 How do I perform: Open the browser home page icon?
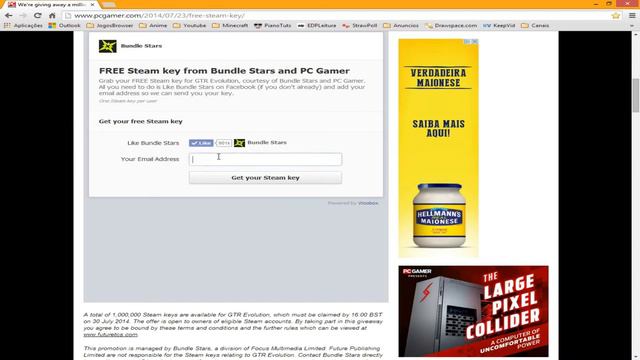pyautogui.click(x=52, y=16)
